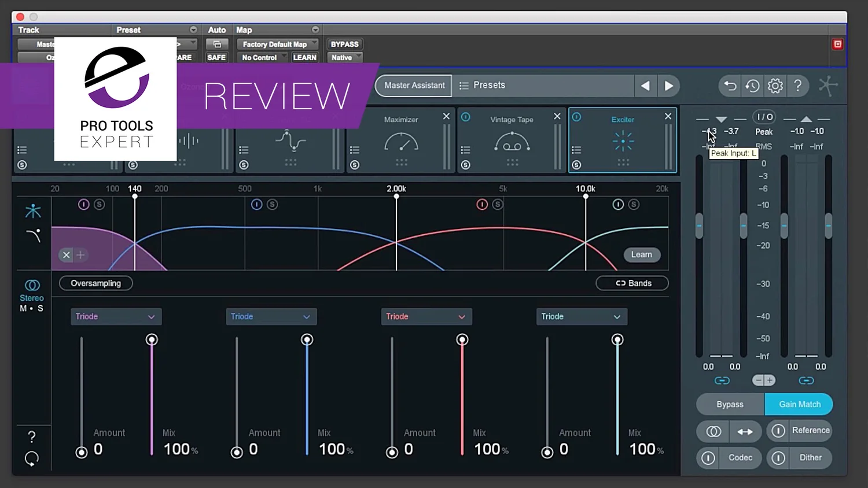Swap channels with double arrow icon
Viewport: 868px width, 488px height.
[x=745, y=431]
